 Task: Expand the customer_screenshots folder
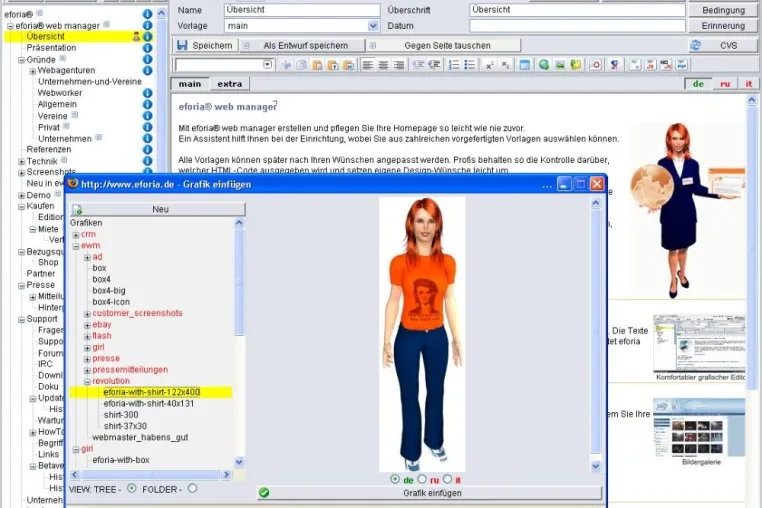point(87,314)
